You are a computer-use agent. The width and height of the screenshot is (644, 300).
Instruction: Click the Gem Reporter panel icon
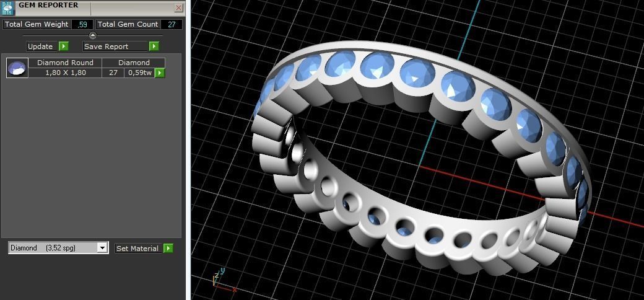point(8,8)
